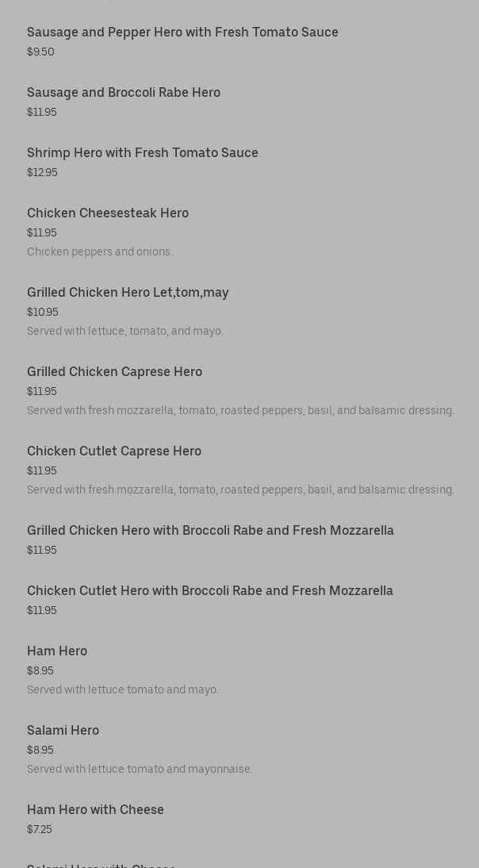The height and width of the screenshot is (868, 479).
Task: Click the $7.25 price
Action: (x=40, y=830)
